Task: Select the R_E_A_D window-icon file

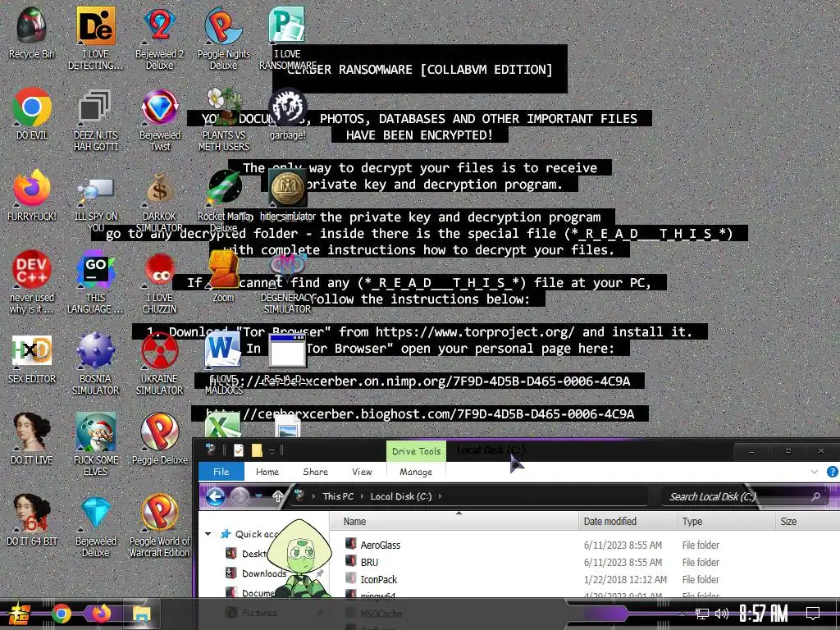Action: click(287, 358)
